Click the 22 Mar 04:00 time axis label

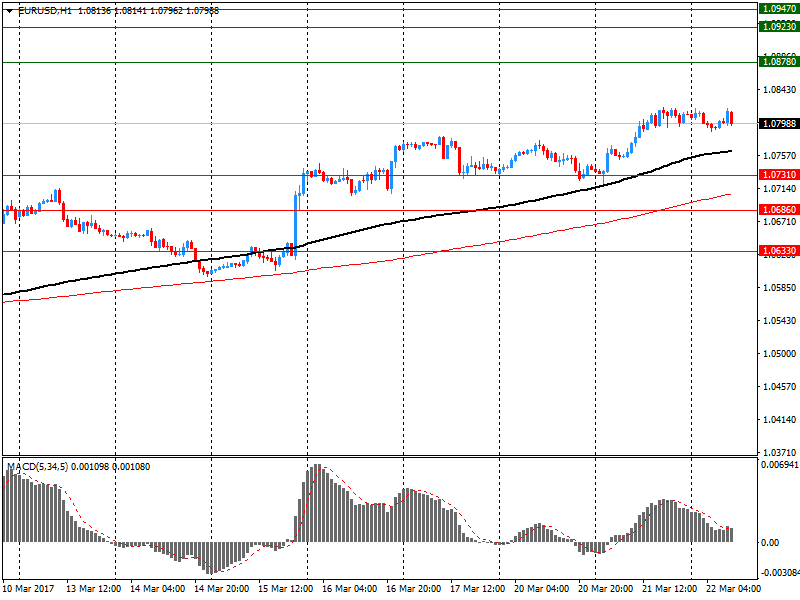(733, 589)
